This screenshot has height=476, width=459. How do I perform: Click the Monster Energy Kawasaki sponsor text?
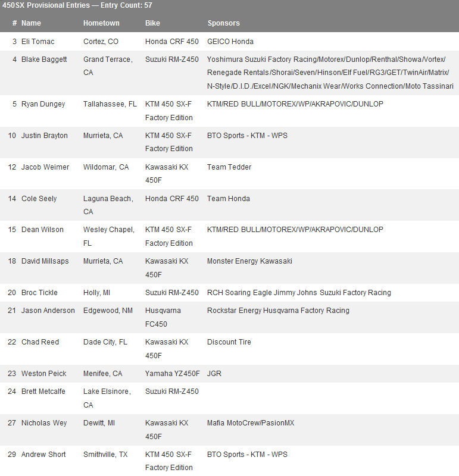[x=249, y=261]
